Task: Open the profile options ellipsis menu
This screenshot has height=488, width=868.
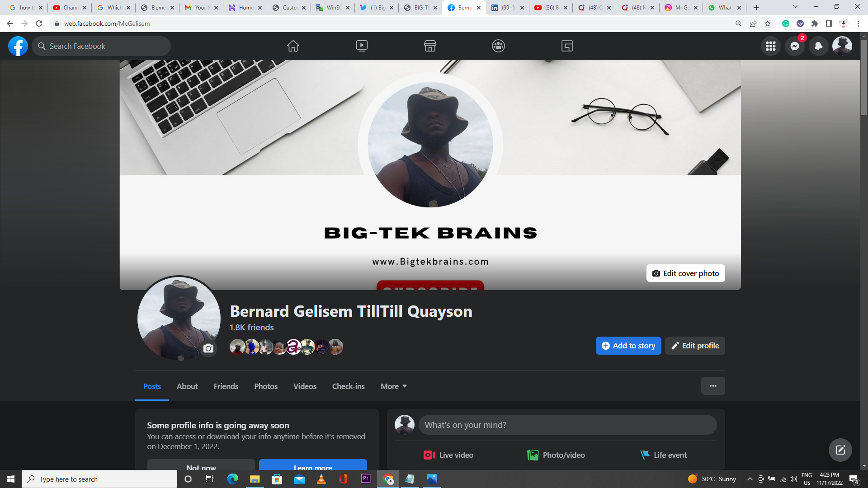Action: [713, 386]
